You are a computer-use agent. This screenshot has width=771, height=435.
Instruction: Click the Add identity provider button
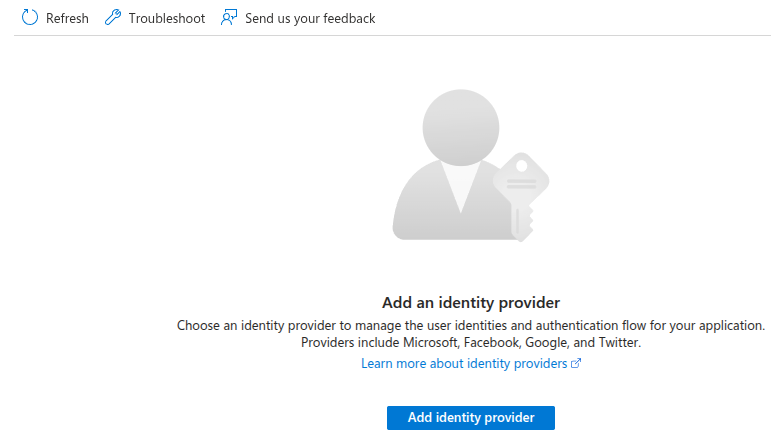point(471,418)
